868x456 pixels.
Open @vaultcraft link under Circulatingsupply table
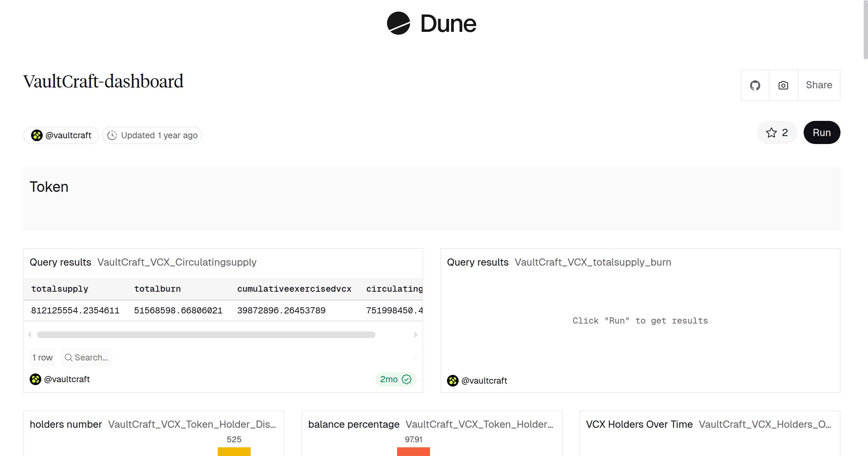pyautogui.click(x=67, y=379)
